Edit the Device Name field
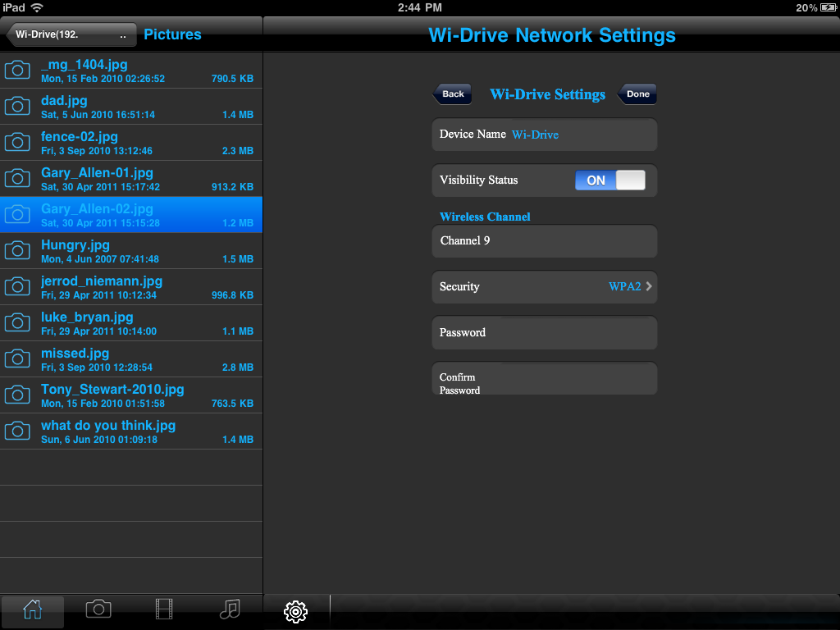840x630 pixels. tap(545, 135)
